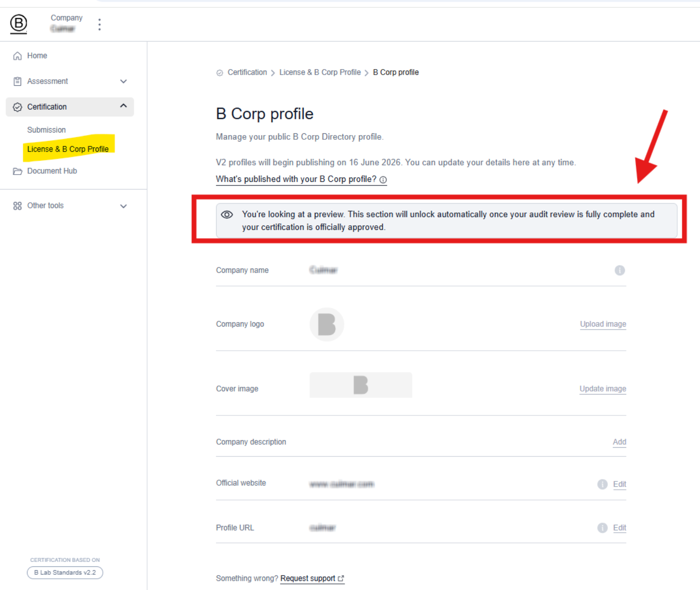Open the company three-dot options menu
Image resolution: width=700 pixels, height=590 pixels.
point(100,24)
